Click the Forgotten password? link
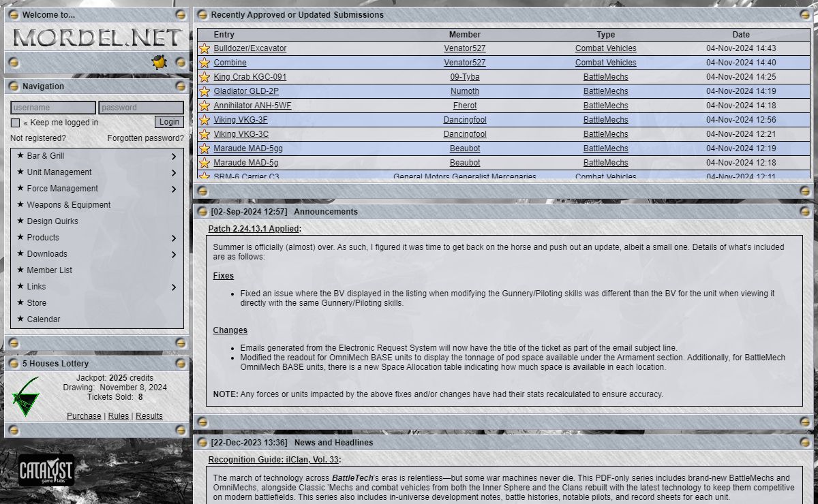 145,138
